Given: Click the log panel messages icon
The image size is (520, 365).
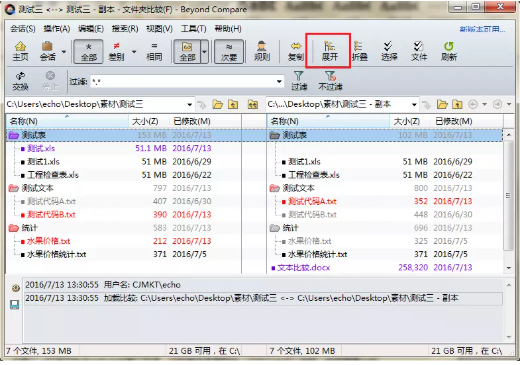Looking at the screenshot, I should [x=15, y=288].
